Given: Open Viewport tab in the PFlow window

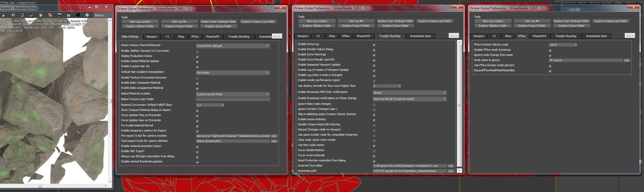Looking at the screenshot, I should 479,36.
